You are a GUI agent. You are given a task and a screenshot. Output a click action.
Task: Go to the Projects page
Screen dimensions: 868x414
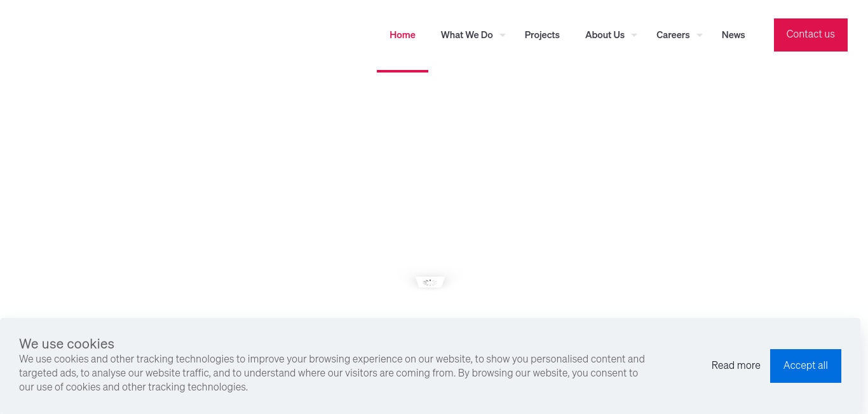(542, 35)
